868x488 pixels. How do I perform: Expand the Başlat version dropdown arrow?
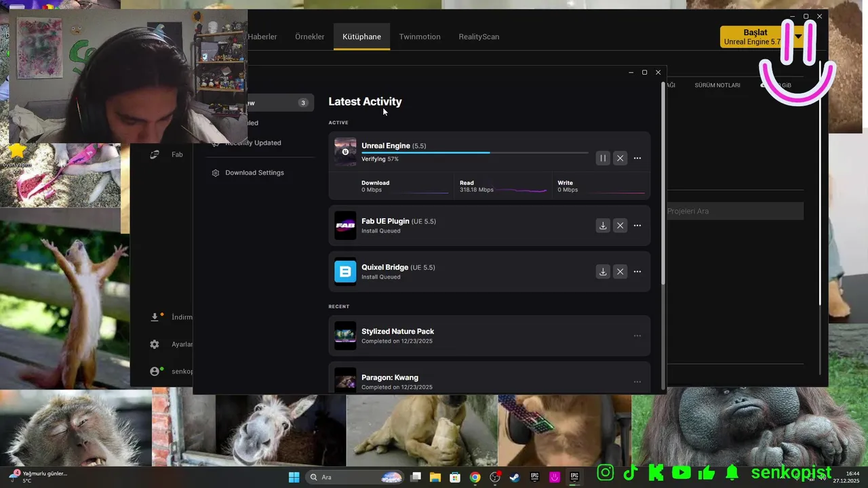(798, 37)
